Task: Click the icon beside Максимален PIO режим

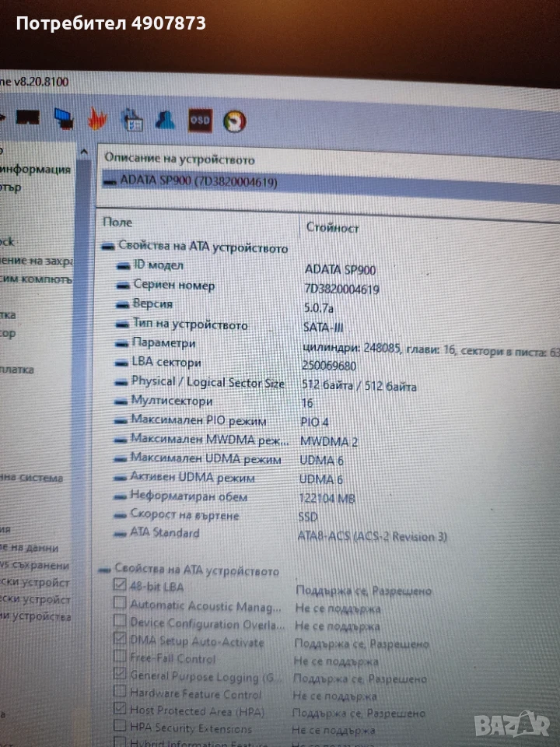Action: tap(121, 421)
